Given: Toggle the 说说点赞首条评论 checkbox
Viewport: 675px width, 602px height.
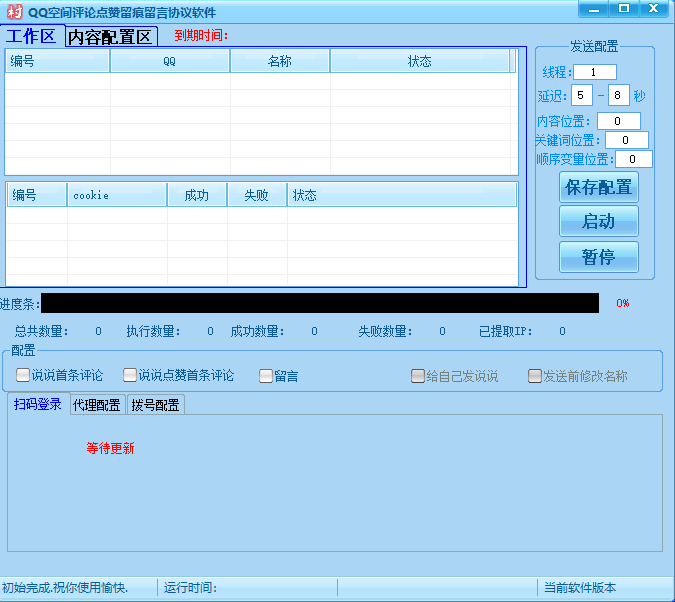Looking at the screenshot, I should [130, 376].
